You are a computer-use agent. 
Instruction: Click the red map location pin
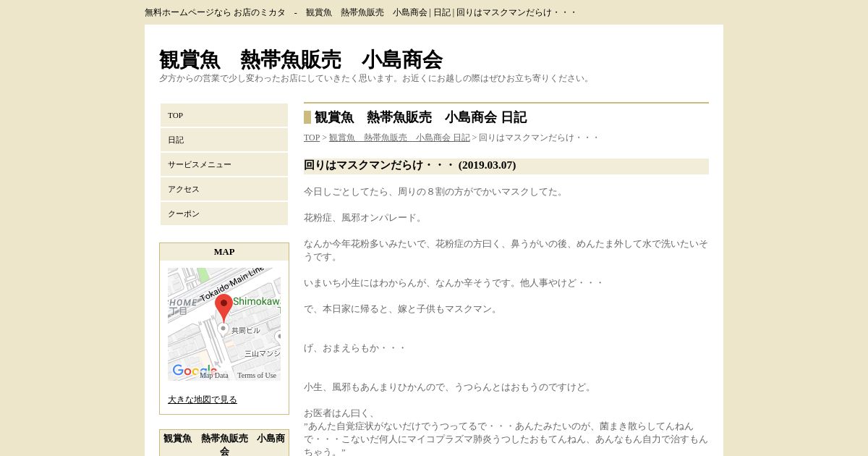tap(224, 308)
